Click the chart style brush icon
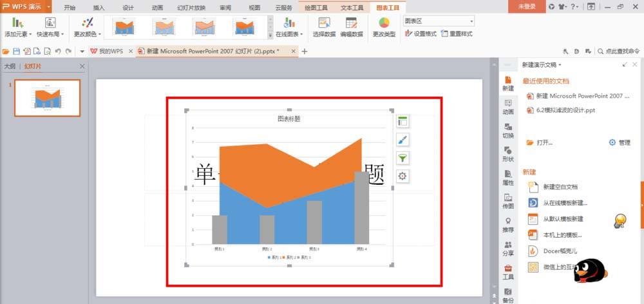Viewport: 644px width, 304px height. 403,140
